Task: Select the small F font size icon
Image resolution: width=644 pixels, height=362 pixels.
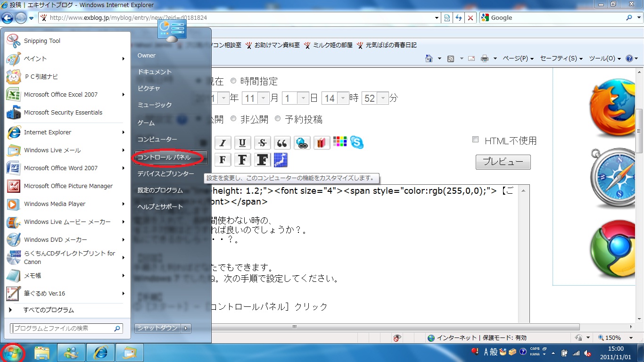Action: tap(223, 160)
